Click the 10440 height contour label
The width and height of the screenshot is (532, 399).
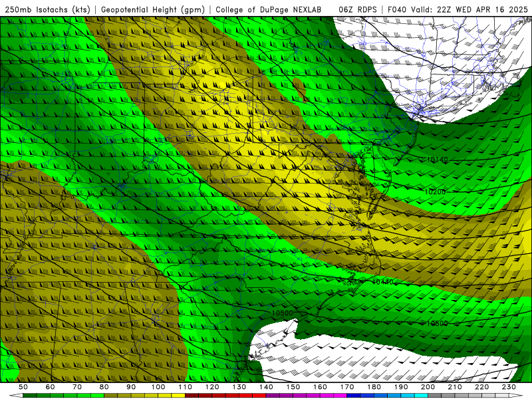pyautogui.click(x=383, y=281)
